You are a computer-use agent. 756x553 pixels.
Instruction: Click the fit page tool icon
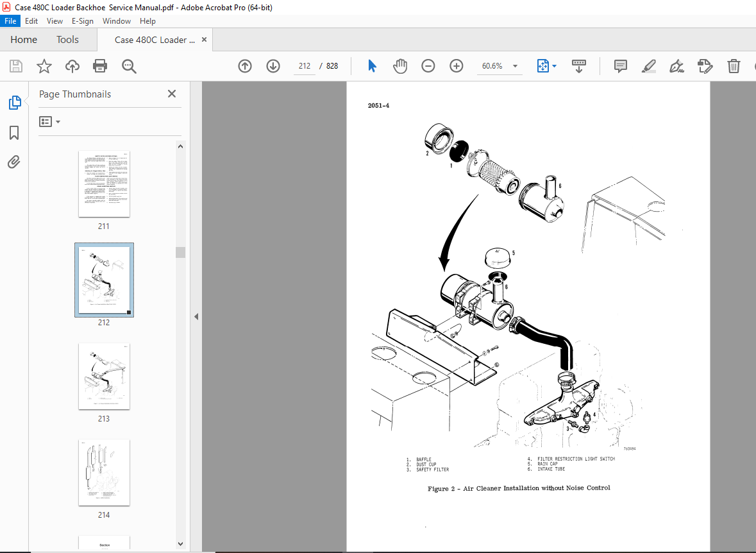pyautogui.click(x=543, y=66)
